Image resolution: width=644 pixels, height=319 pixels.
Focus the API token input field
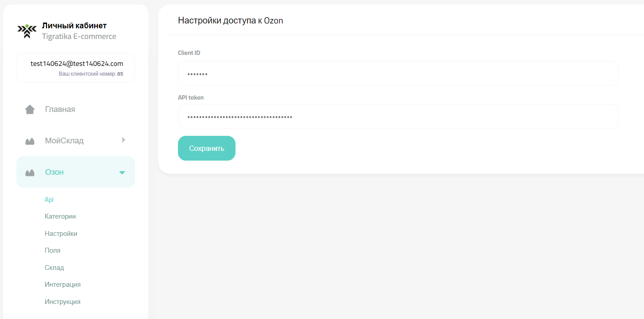398,116
